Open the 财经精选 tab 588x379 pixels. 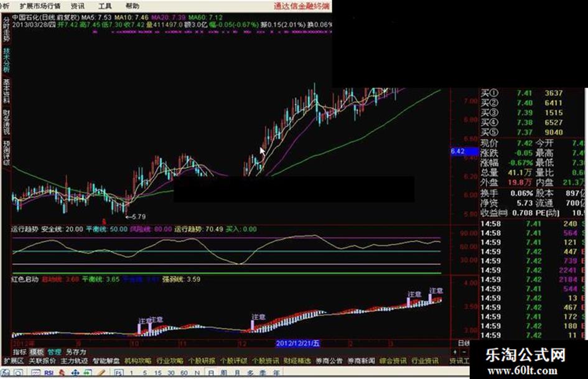[x=297, y=361]
